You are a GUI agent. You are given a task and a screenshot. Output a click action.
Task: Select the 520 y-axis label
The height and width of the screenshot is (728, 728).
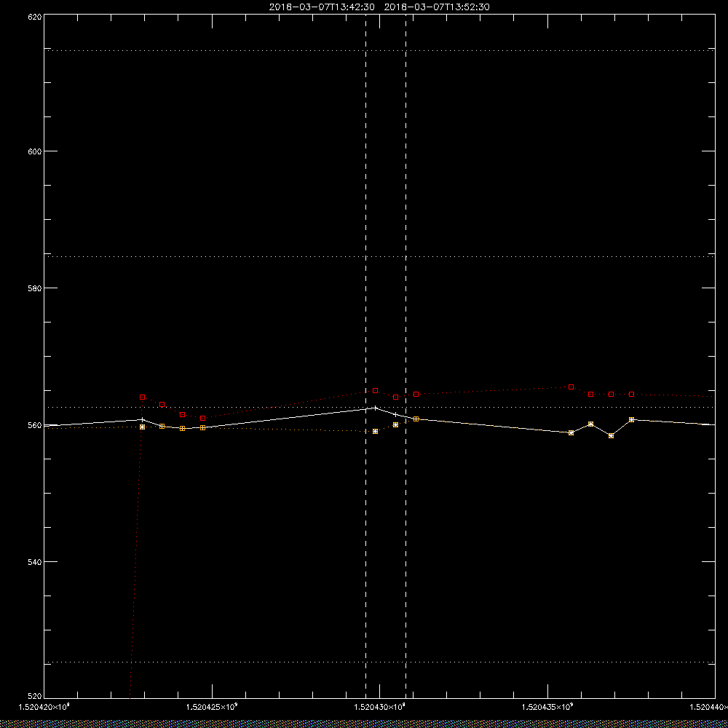click(x=35, y=697)
